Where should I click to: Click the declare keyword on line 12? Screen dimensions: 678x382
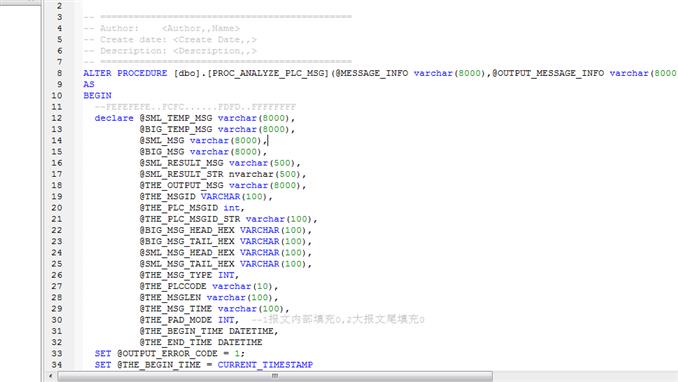click(x=114, y=118)
